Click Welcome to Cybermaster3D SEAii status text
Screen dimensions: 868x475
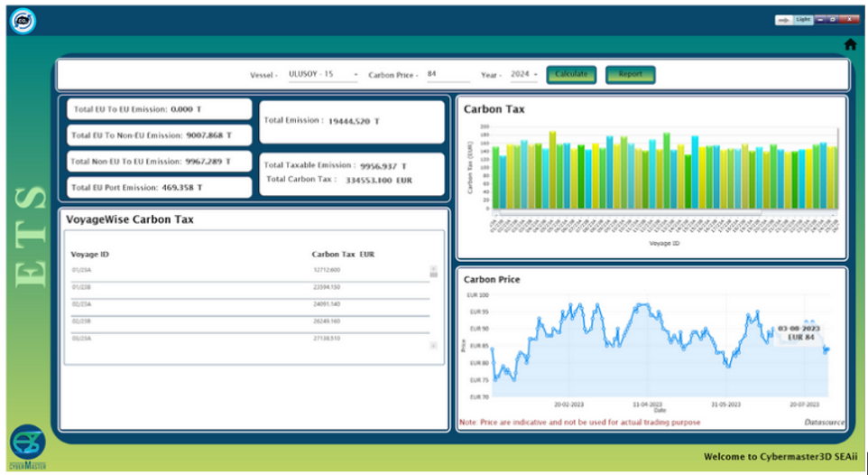coord(780,457)
